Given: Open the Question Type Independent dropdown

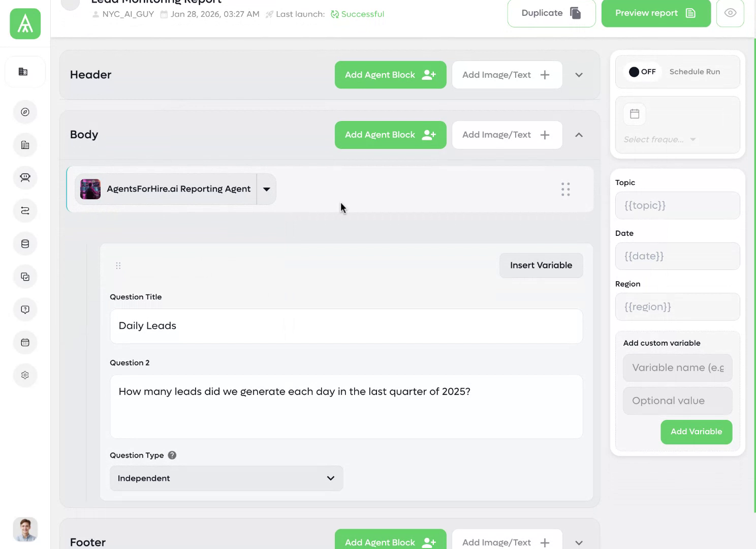Looking at the screenshot, I should (x=227, y=478).
